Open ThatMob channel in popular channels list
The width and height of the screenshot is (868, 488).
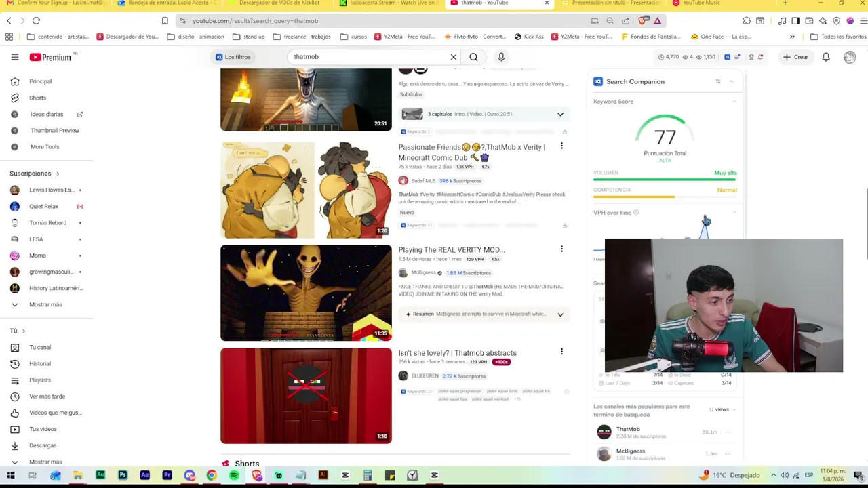point(628,429)
